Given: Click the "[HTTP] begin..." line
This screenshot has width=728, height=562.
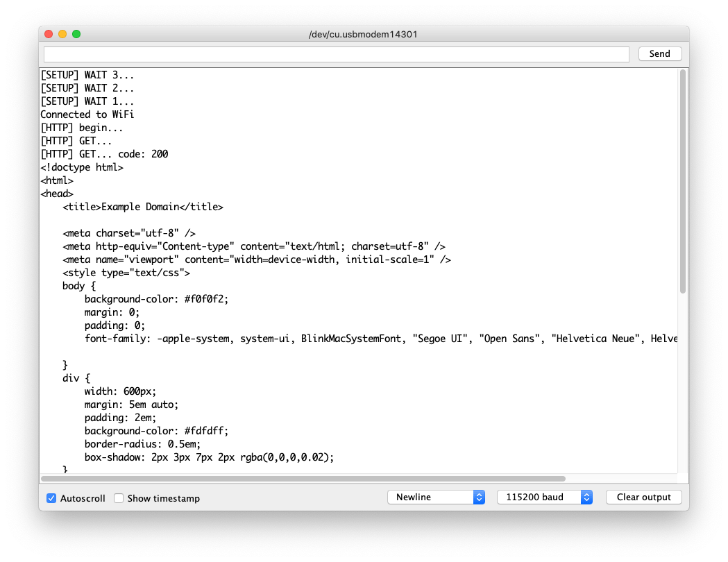Looking at the screenshot, I should click(x=82, y=128).
